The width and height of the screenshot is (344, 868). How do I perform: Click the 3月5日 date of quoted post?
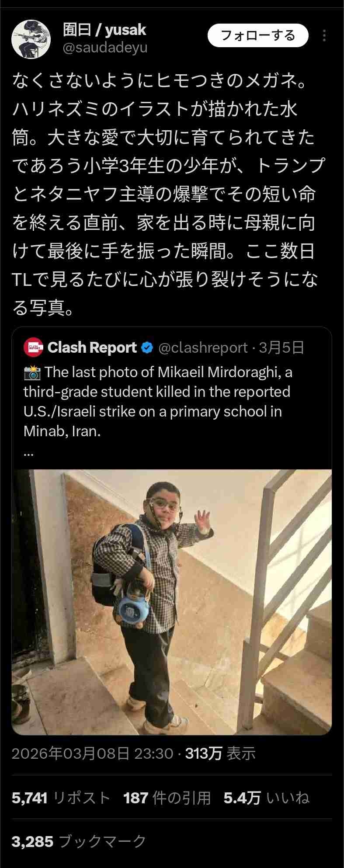281,348
